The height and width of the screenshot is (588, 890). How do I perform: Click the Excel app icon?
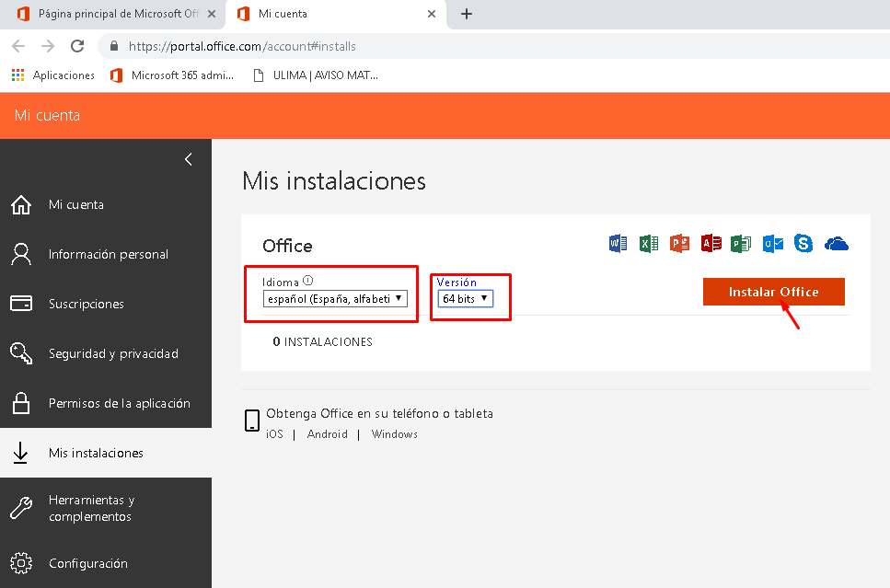[x=649, y=244]
